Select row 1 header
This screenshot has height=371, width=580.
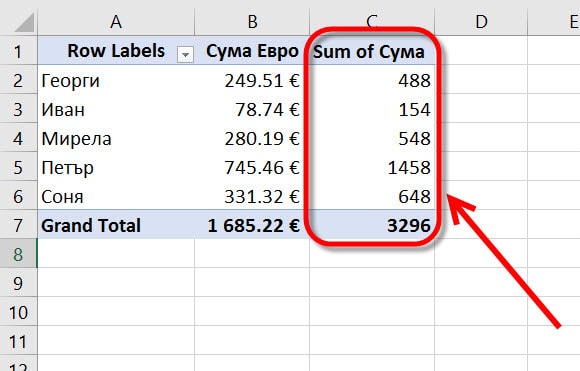18,51
